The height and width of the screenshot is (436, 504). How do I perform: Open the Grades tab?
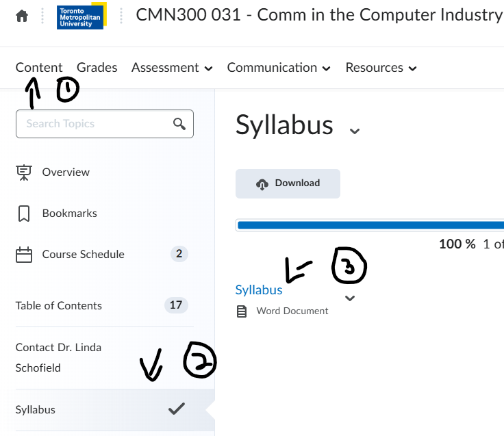coord(97,68)
